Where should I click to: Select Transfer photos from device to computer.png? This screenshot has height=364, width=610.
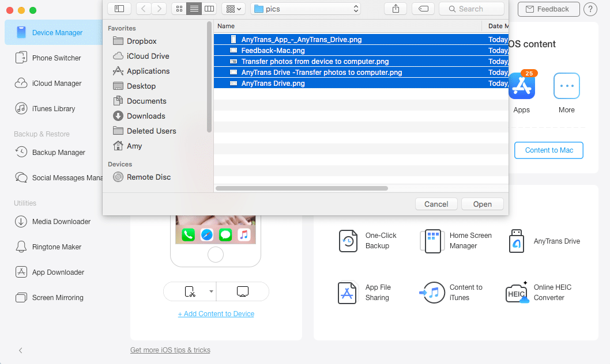[x=361, y=62]
